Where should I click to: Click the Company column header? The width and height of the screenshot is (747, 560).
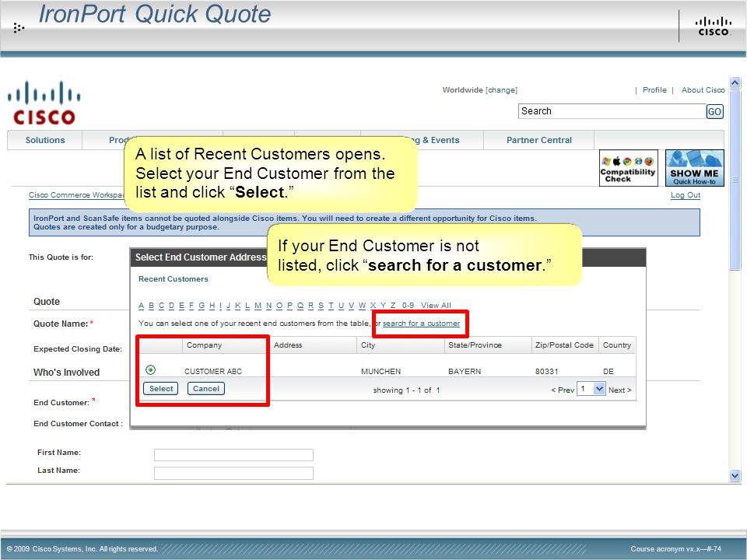tap(204, 345)
